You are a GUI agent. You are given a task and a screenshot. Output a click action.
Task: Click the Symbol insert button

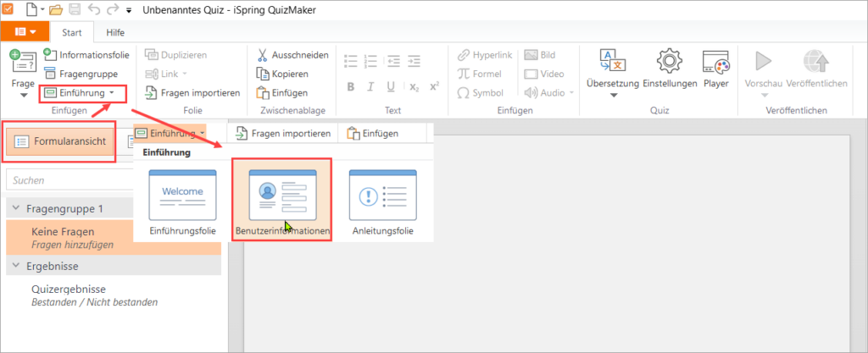tap(480, 93)
